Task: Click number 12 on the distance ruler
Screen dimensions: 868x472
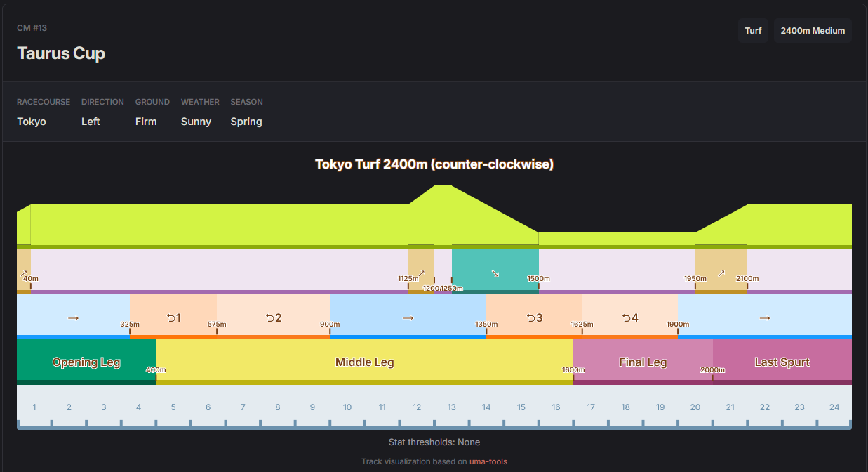Action: point(417,407)
